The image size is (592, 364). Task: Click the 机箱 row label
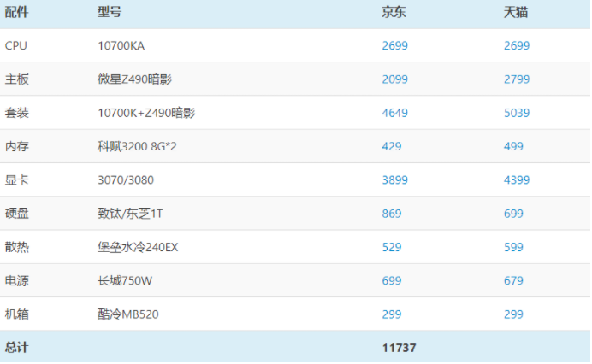click(x=16, y=314)
